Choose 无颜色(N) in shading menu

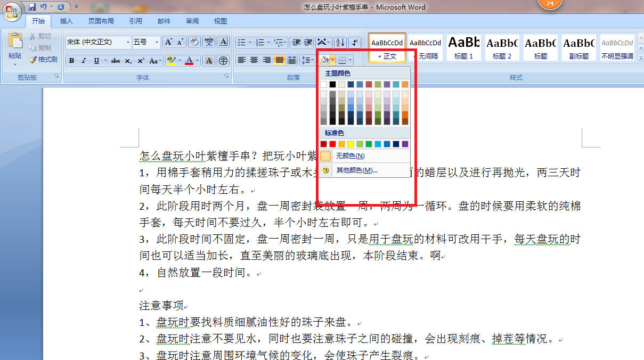click(350, 156)
